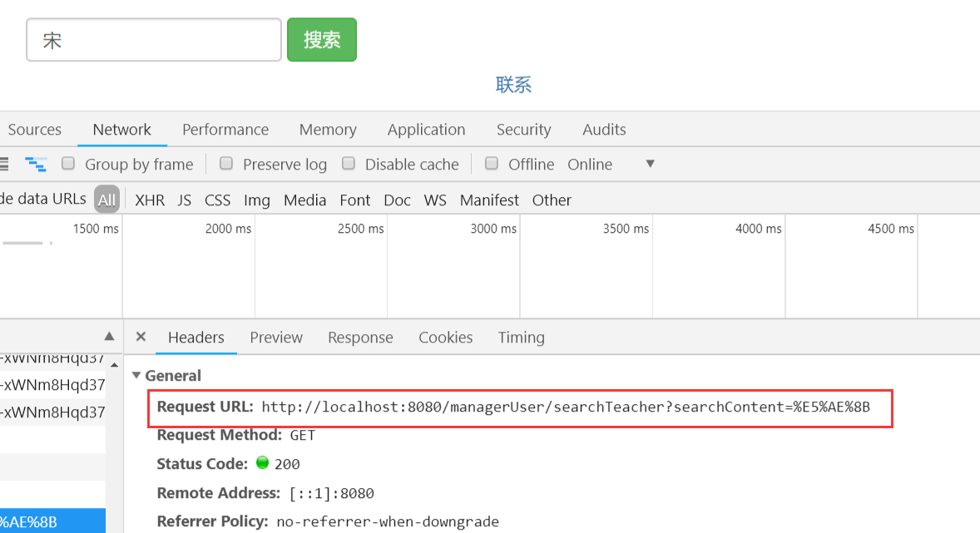Image resolution: width=980 pixels, height=533 pixels.
Task: Enable the Group by frame checkbox
Action: (x=68, y=164)
